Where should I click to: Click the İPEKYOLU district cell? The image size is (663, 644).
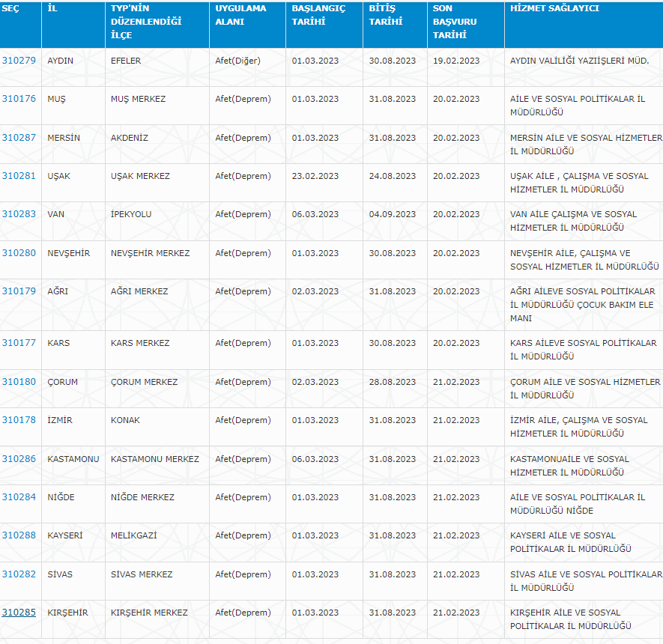coord(157,221)
